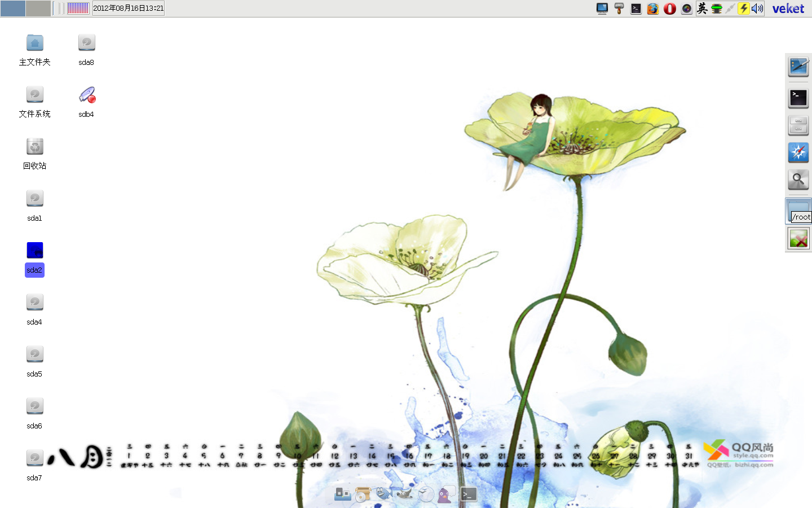Open the magnifier search icon in right dock
This screenshot has height=508, width=812.
pyautogui.click(x=798, y=179)
